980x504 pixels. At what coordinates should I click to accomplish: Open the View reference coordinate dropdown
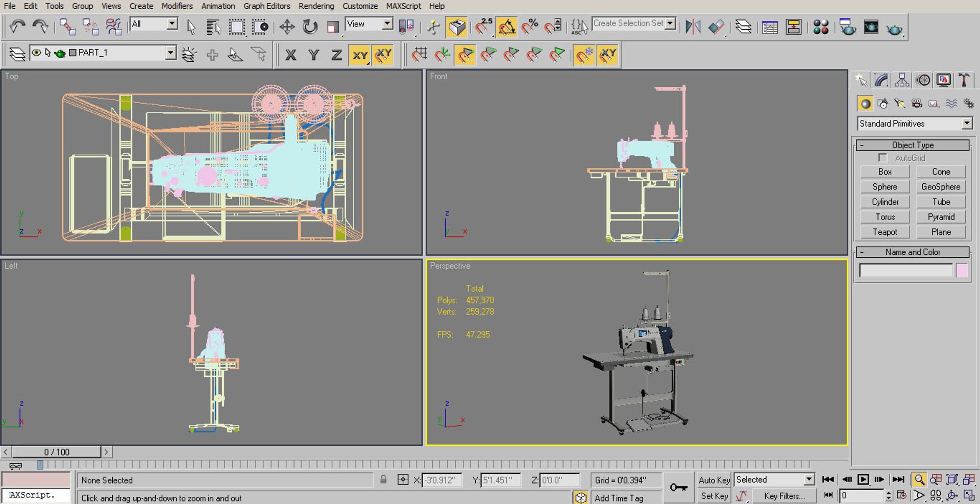tap(387, 23)
